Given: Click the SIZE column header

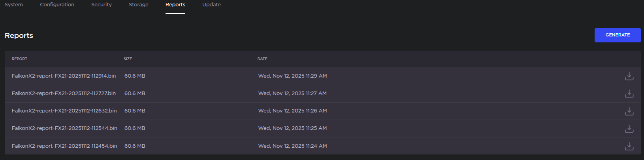Looking at the screenshot, I should coord(128,59).
